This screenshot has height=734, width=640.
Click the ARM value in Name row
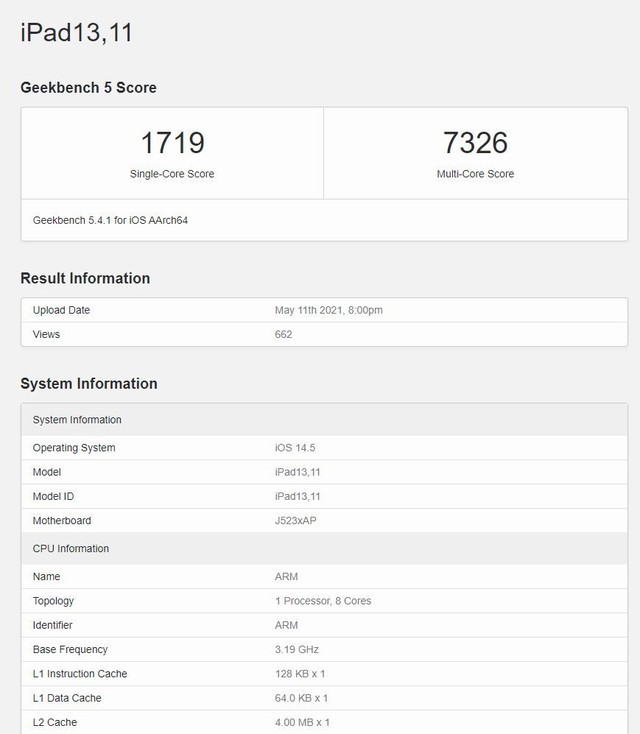click(286, 576)
